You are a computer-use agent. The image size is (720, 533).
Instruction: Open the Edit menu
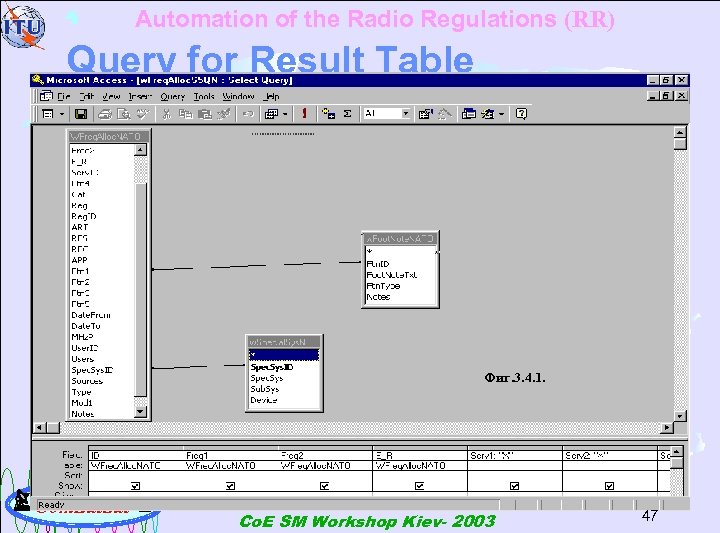point(86,96)
